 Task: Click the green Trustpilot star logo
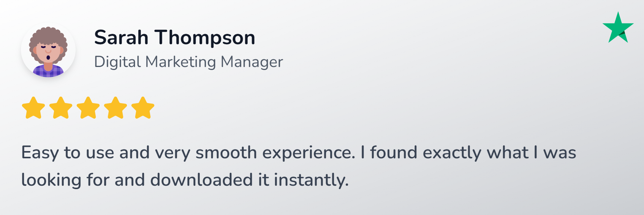pos(618,28)
